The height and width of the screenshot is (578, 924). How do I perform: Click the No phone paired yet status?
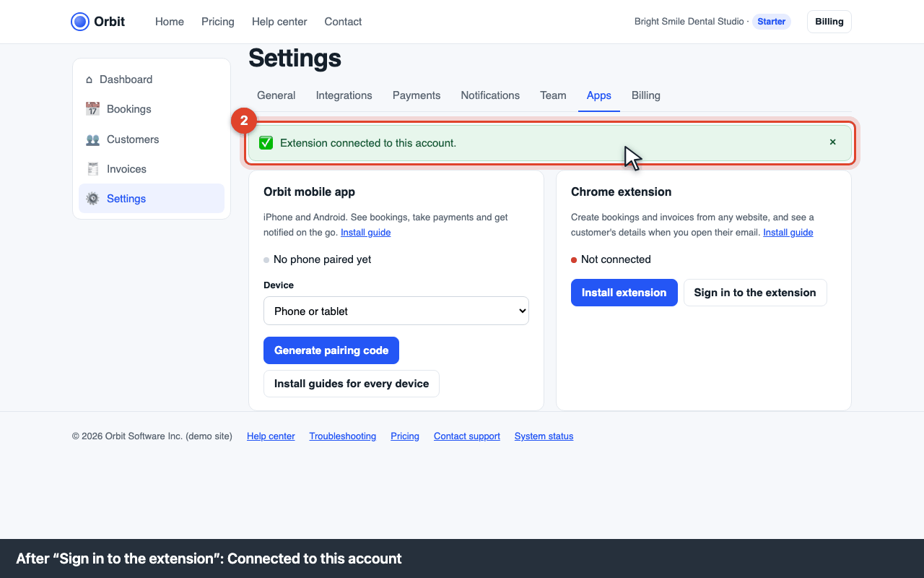tap(323, 259)
